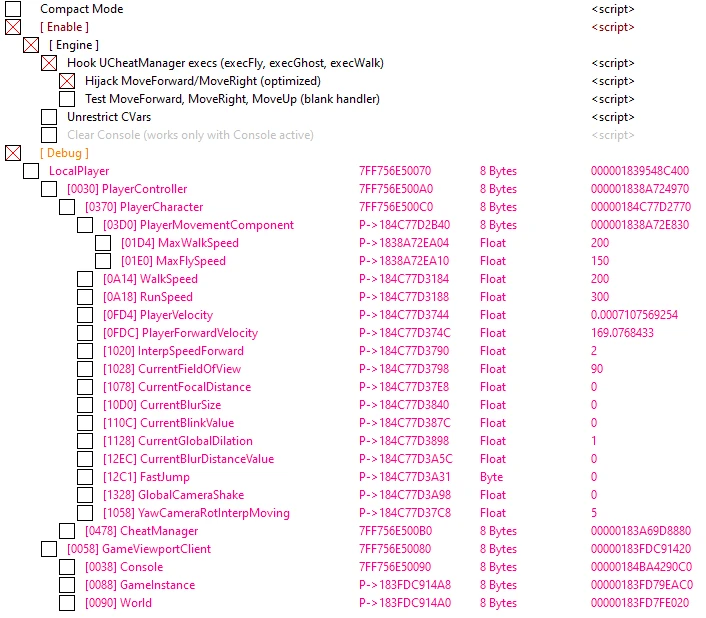The height and width of the screenshot is (618, 706).
Task: Tick the FastJump checkbox
Action: click(85, 477)
